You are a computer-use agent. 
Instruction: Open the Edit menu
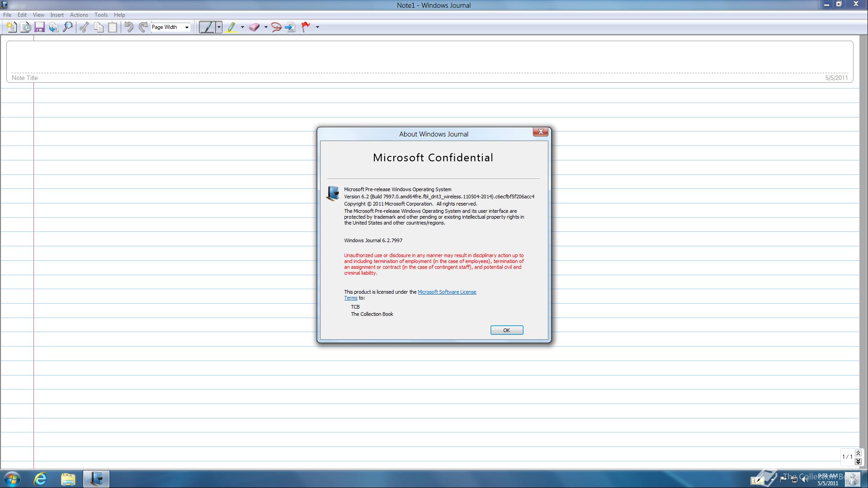(x=22, y=15)
